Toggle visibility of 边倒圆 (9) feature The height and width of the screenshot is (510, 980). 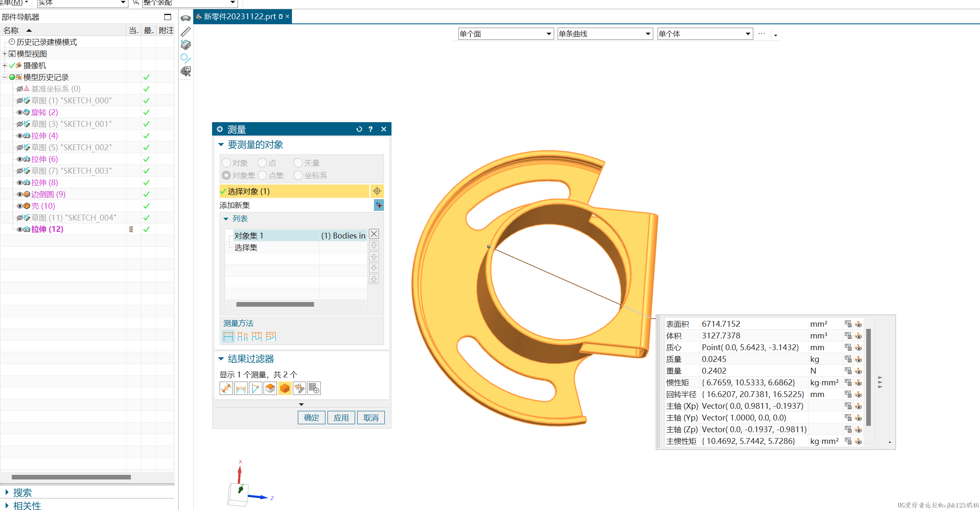point(20,194)
